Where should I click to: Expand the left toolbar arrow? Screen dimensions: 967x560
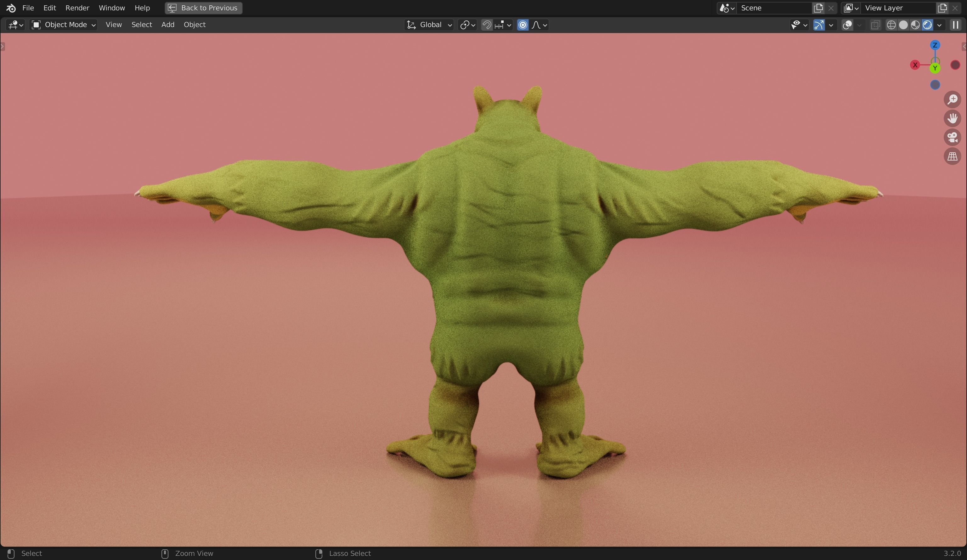click(3, 47)
